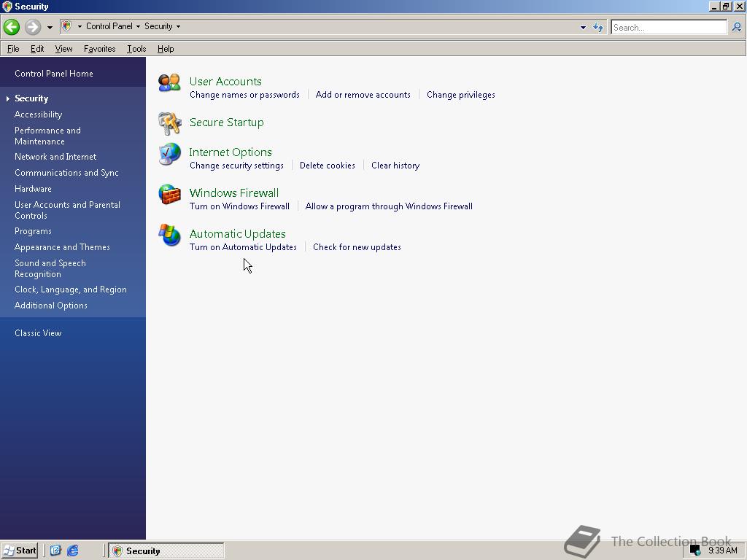Screen dimensions: 747x560
Task: Open User Accounts and Parental Controls
Action: pyautogui.click(x=67, y=210)
